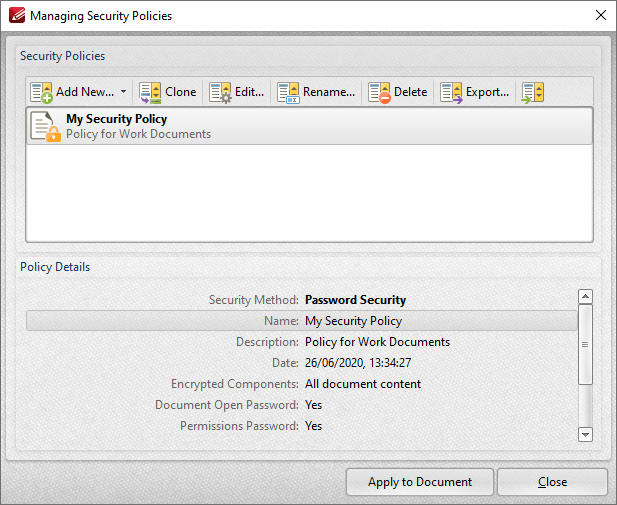Rename the selected security policy
The height and width of the screenshot is (505, 617).
pyautogui.click(x=316, y=92)
